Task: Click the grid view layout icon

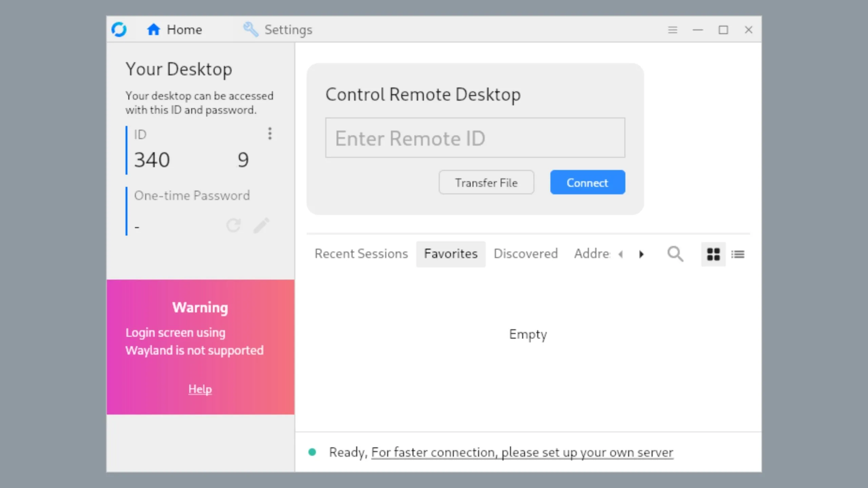Action: tap(712, 254)
